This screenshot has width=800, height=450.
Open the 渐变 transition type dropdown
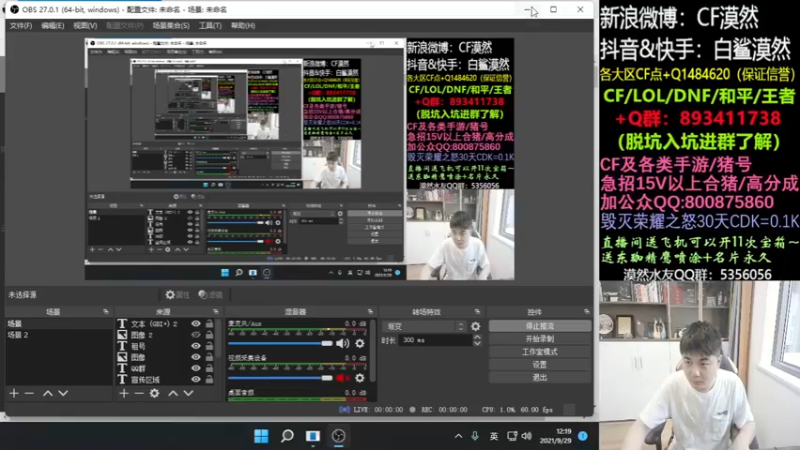[424, 326]
